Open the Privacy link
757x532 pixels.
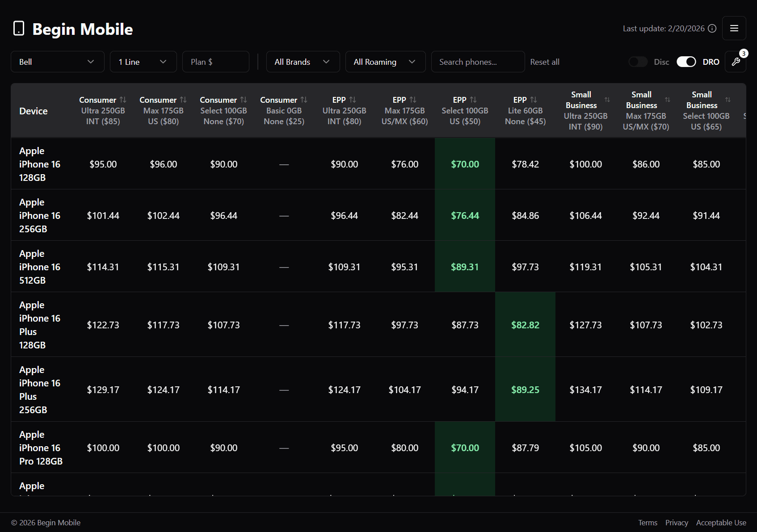click(x=677, y=522)
